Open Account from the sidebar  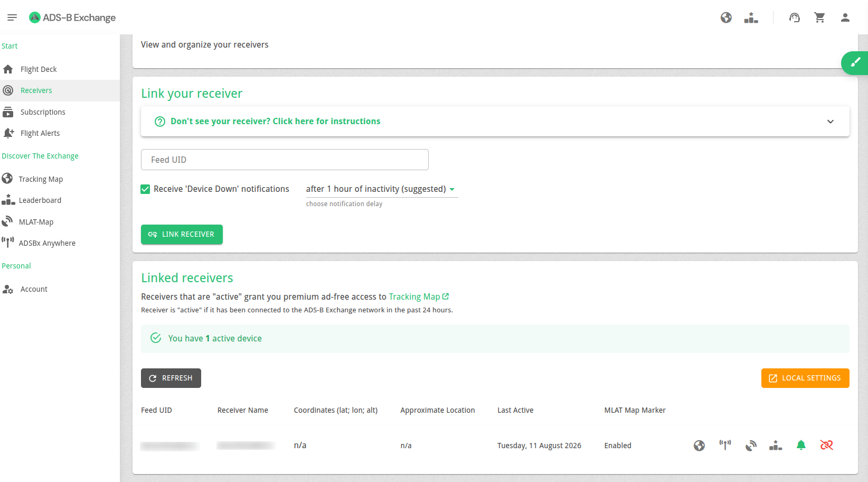point(60,289)
